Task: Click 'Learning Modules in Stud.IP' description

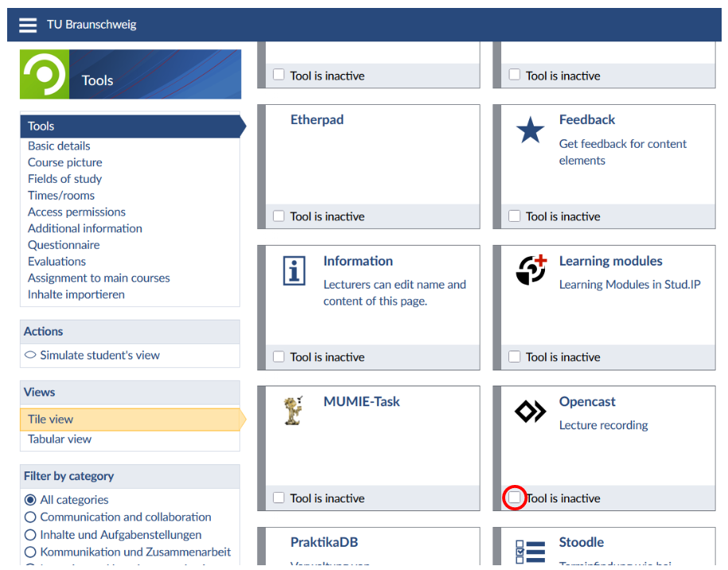Action: [x=629, y=285]
